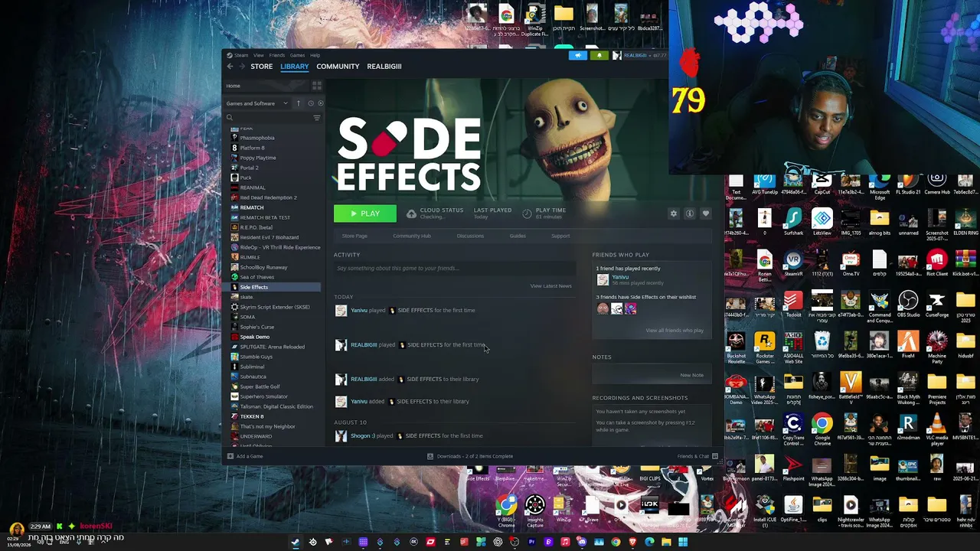Open FiveM desktop shortcut
980x551 pixels.
pos(908,346)
